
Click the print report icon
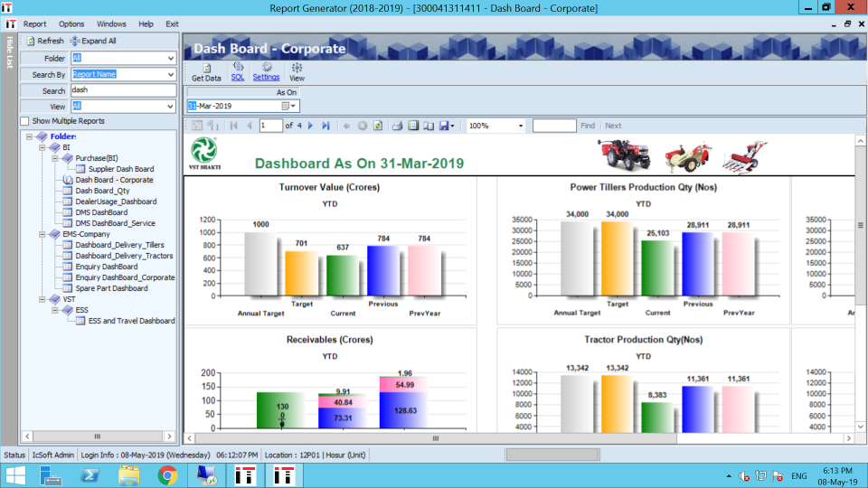(397, 126)
